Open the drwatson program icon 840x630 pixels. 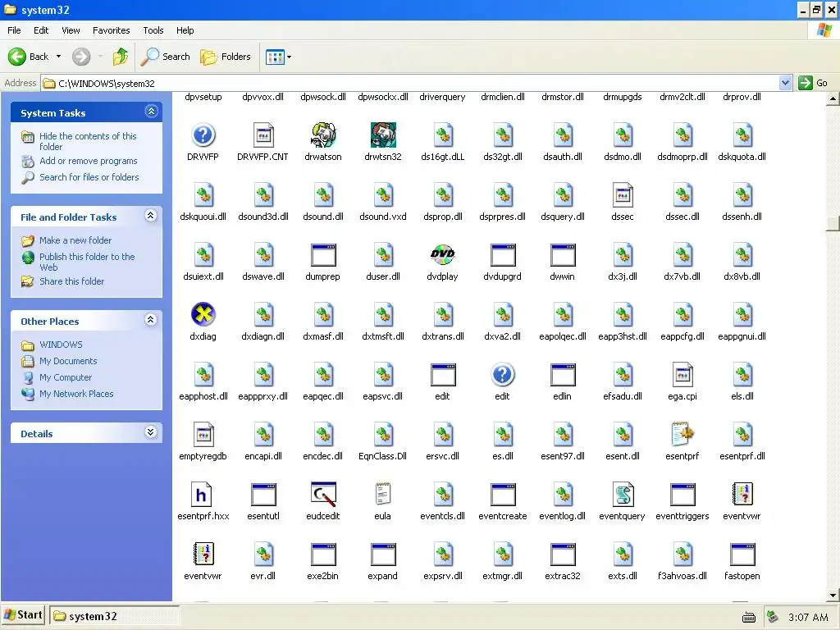(x=323, y=135)
